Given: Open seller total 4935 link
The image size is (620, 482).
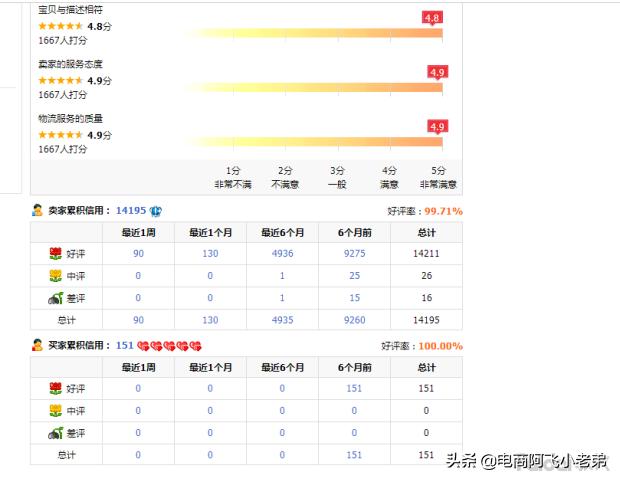Looking at the screenshot, I should (282, 320).
